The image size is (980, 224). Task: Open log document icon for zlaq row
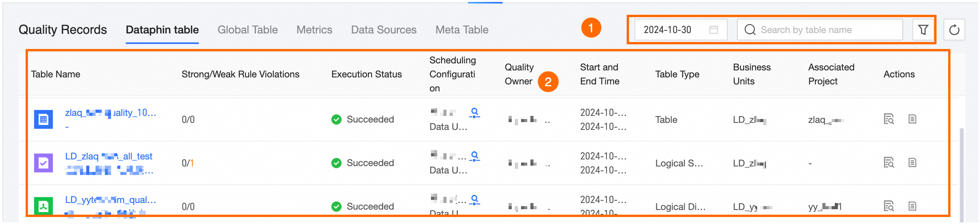[x=912, y=119]
